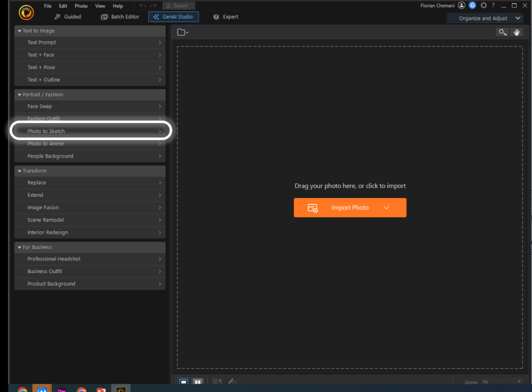
Task: Collapse the Text to Image section
Action: 90,31
